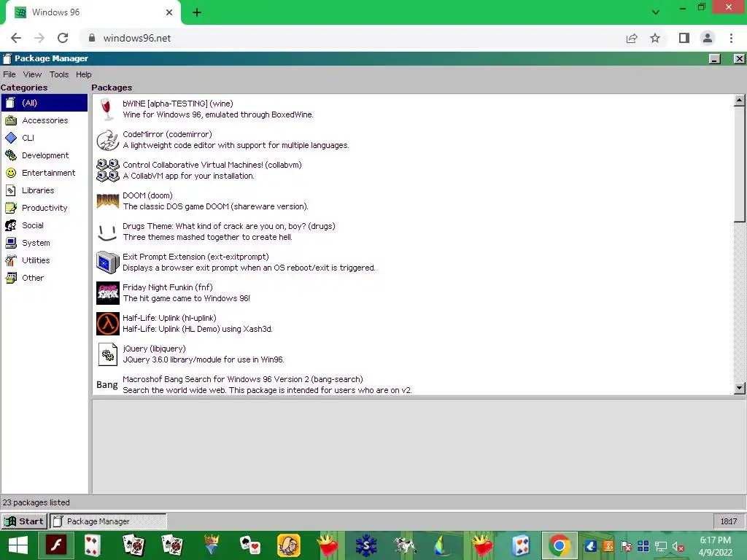
Task: Select 'Exit Prompt Extension (ext-exitprompt)' title
Action: coord(196,257)
